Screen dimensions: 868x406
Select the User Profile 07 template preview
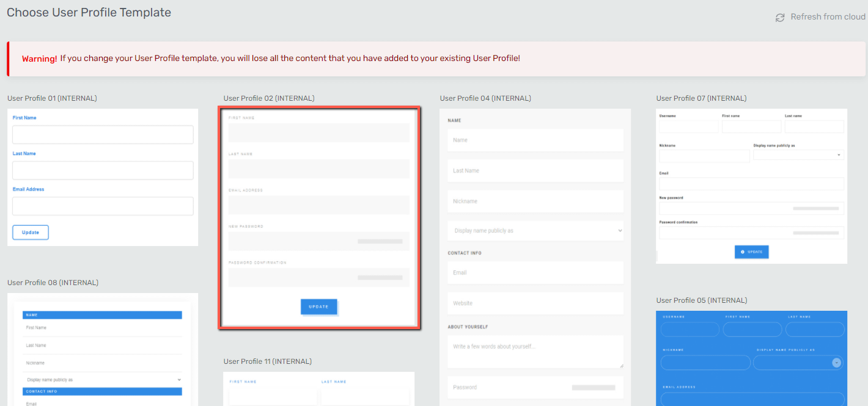(751, 186)
